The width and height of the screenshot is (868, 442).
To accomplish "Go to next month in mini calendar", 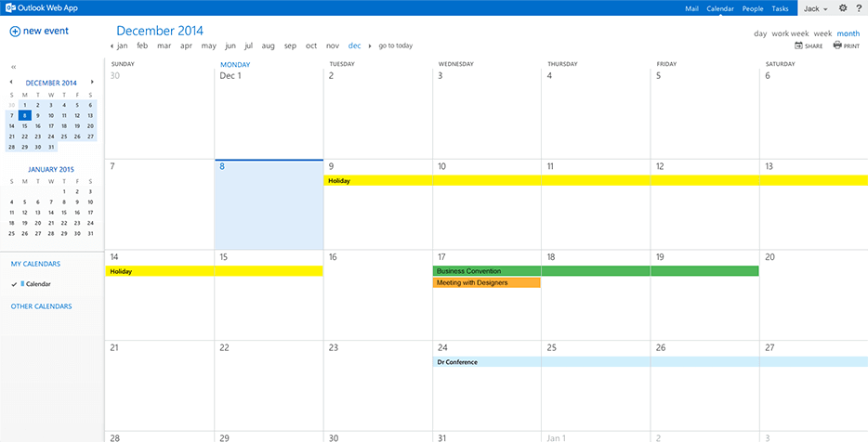I will (92, 82).
